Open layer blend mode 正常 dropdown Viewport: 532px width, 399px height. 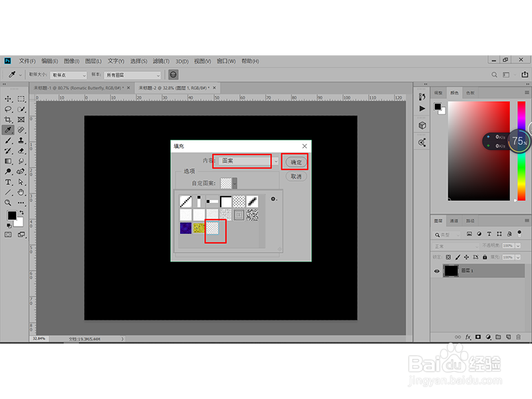[456, 246]
